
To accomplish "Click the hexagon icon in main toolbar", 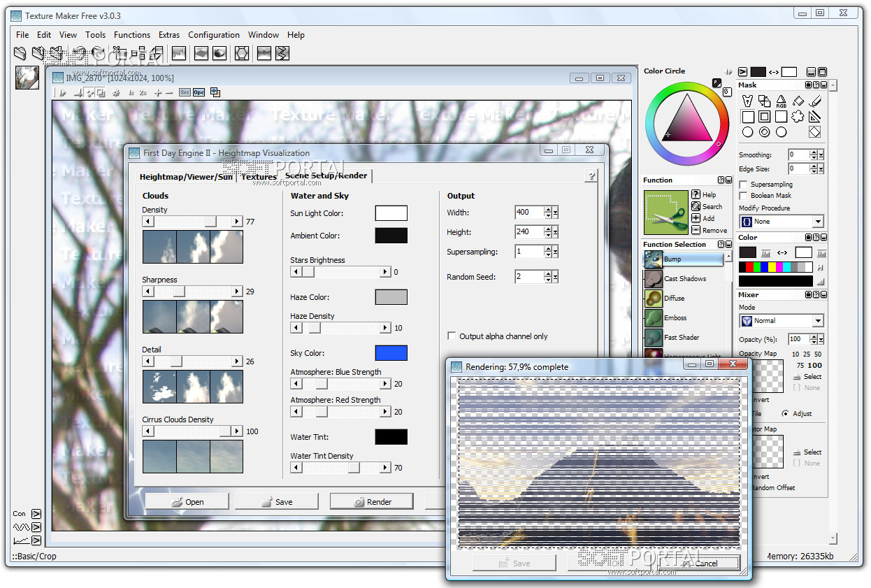I will coord(241,53).
